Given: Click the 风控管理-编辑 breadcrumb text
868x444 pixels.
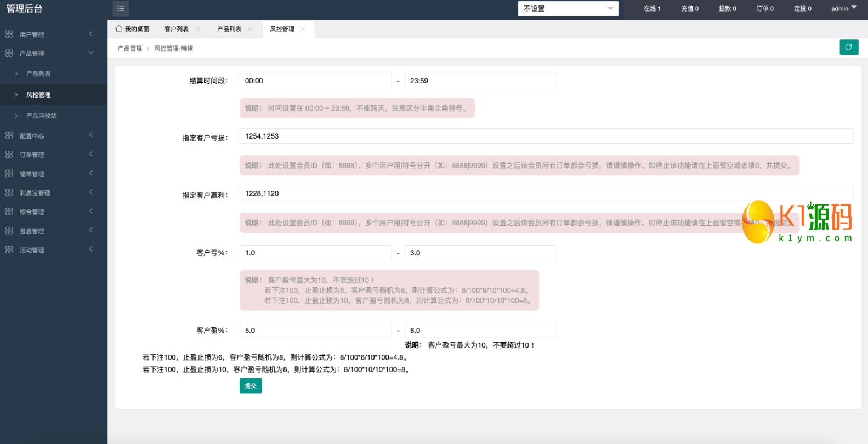Looking at the screenshot, I should click(x=173, y=48).
